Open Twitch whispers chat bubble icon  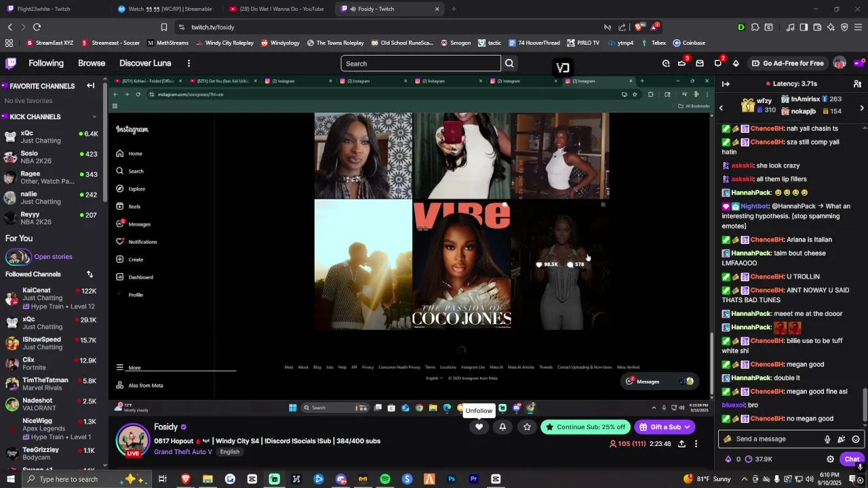tap(718, 64)
